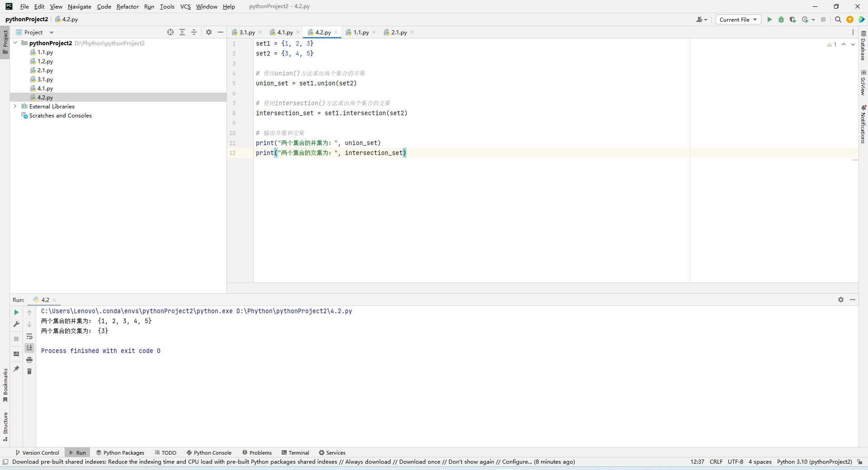Open Search Everywhere magnifier icon
Viewport: 868px width, 470px height.
point(838,19)
